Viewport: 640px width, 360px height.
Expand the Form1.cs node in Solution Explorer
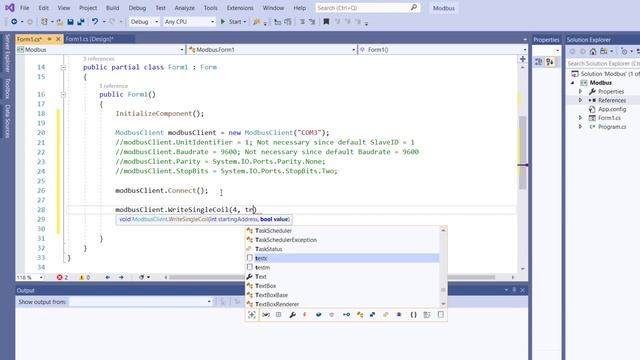pyautogui.click(x=580, y=118)
